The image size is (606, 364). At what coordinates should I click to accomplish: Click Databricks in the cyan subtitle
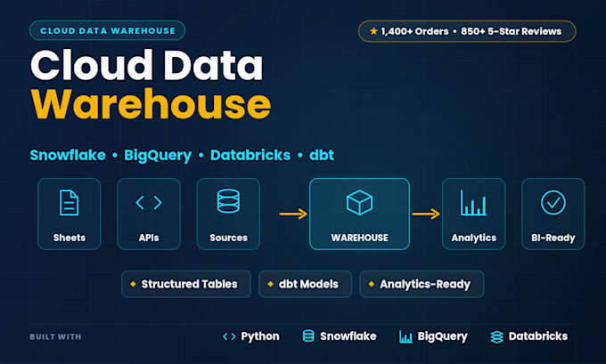click(250, 155)
